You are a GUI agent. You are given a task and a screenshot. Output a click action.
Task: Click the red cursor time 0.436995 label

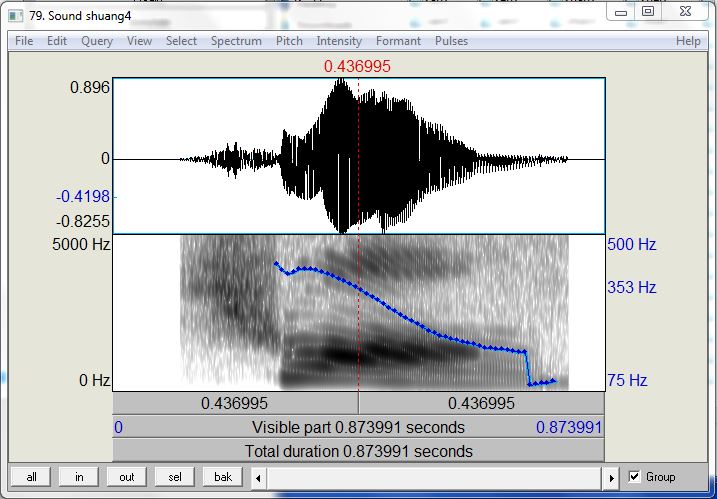coord(357,67)
